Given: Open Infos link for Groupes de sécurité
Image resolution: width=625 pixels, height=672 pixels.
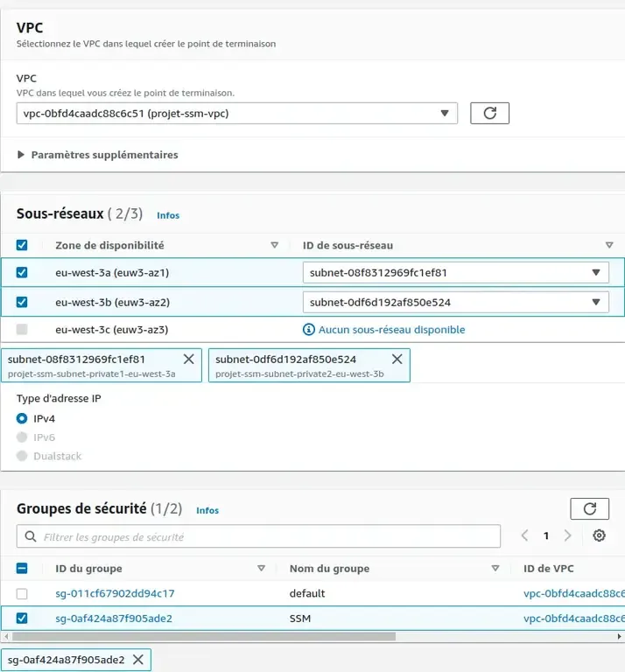Looking at the screenshot, I should tap(207, 510).
